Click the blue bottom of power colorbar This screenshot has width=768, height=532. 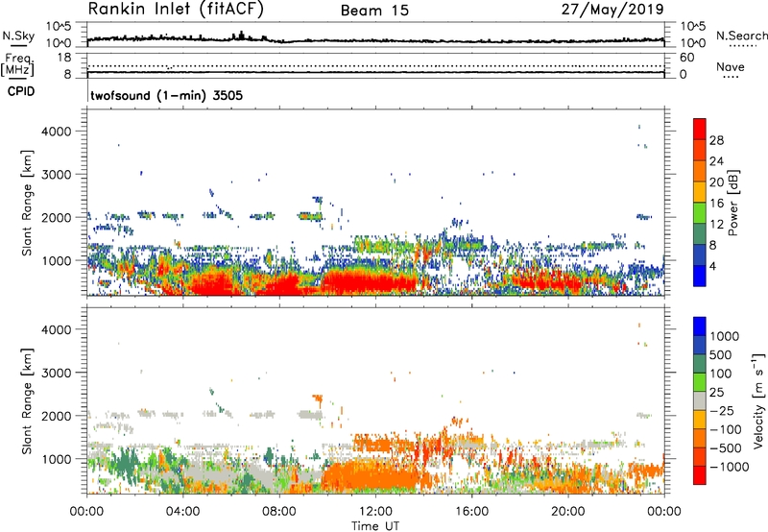point(700,276)
